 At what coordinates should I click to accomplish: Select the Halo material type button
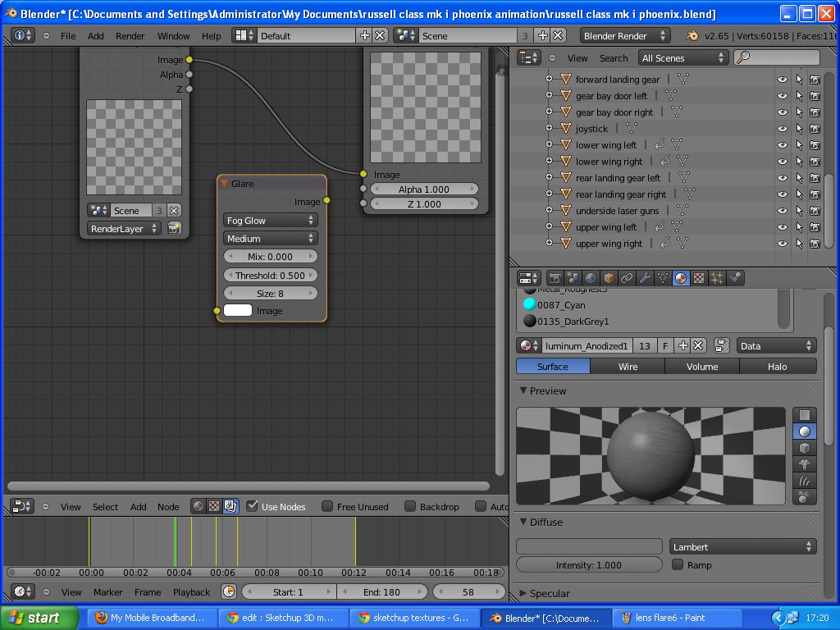pyautogui.click(x=776, y=367)
